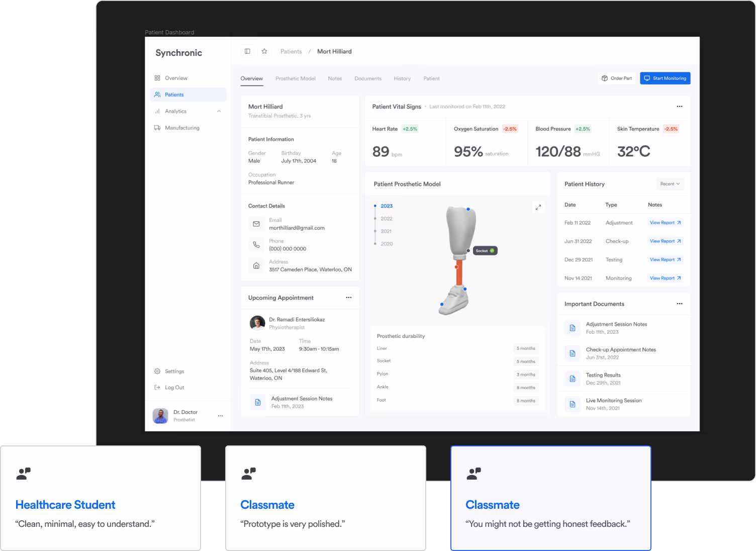756x551 pixels.
Task: Open the Healthcare Student feedback card
Action: tap(101, 498)
